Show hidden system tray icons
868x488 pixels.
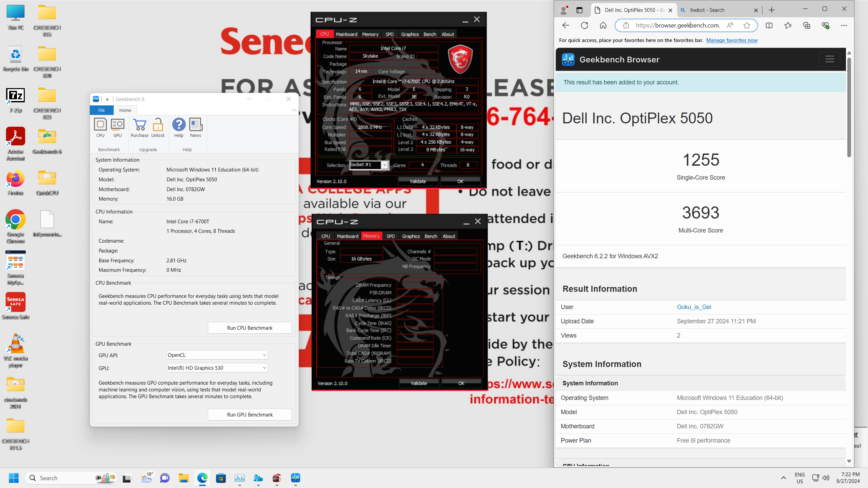point(783,478)
